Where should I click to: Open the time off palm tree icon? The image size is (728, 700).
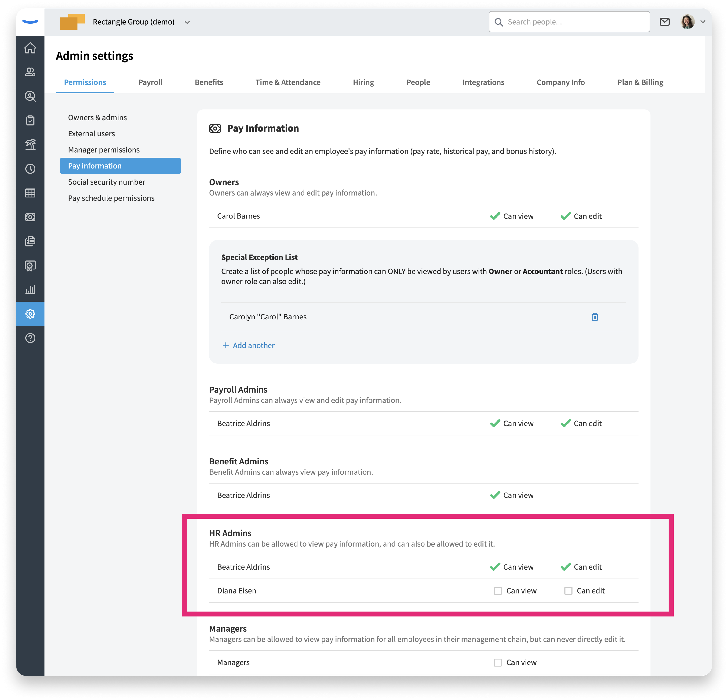tap(30, 144)
